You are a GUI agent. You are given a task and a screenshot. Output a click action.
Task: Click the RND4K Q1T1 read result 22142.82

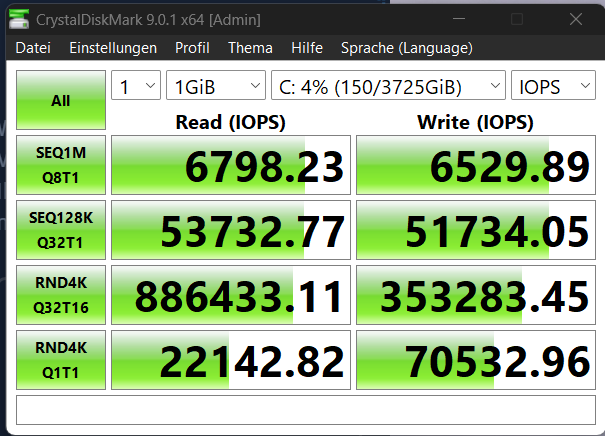click(231, 360)
